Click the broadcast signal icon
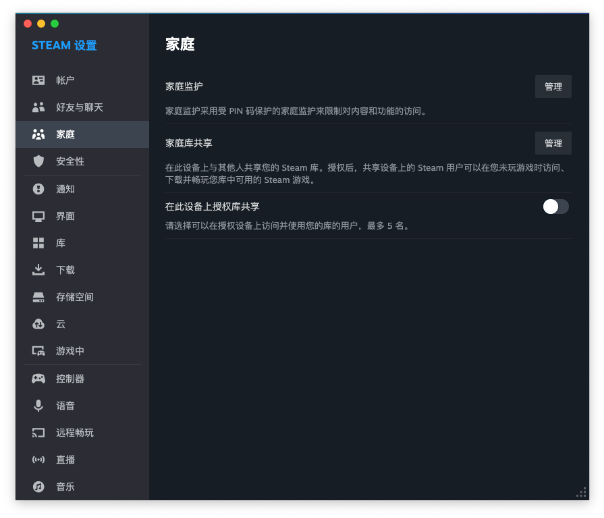 point(38,459)
